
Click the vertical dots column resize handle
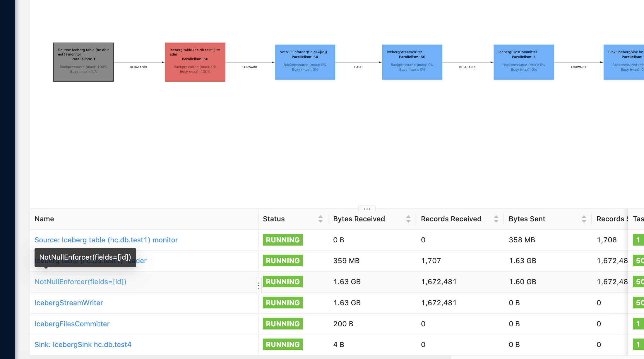tap(258, 286)
